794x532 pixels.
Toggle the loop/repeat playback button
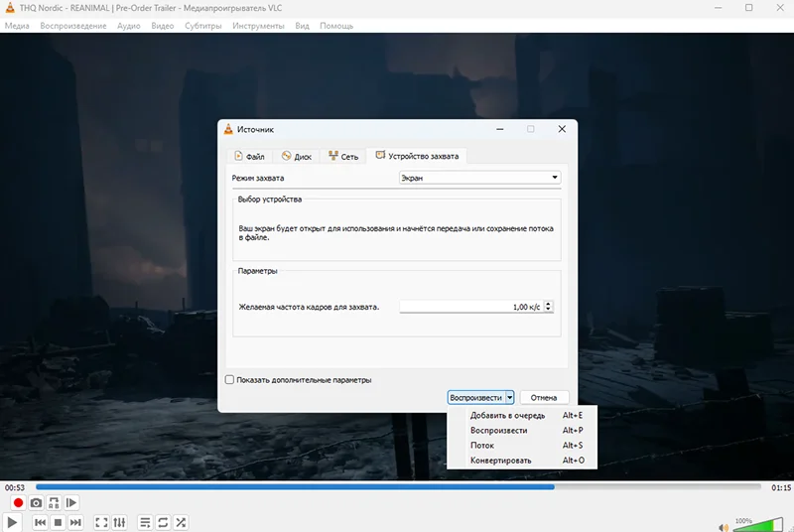(x=163, y=522)
